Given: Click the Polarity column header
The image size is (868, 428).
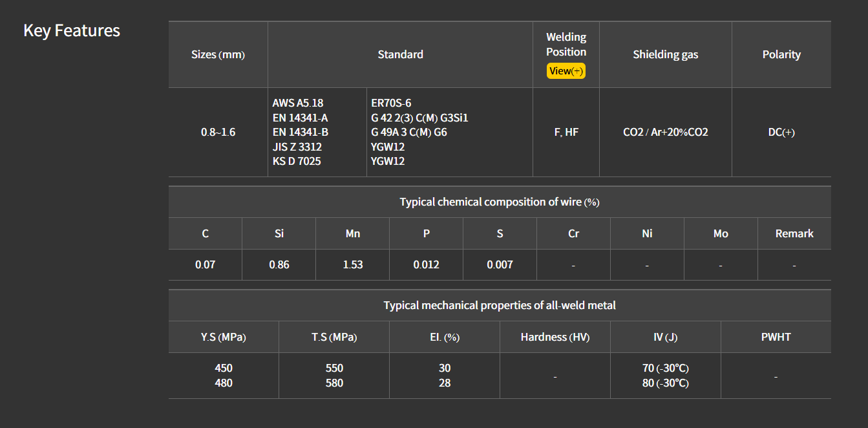Looking at the screenshot, I should pyautogui.click(x=781, y=55).
